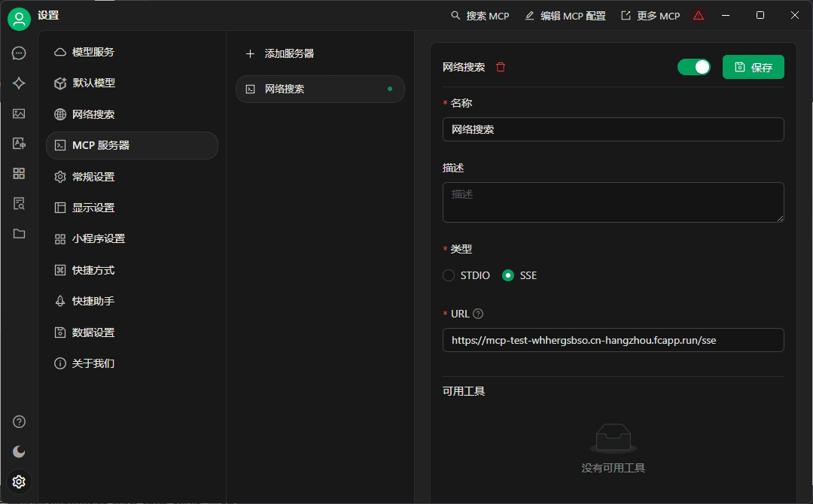Maximize the settings window
The image size is (813, 504).
(760, 16)
